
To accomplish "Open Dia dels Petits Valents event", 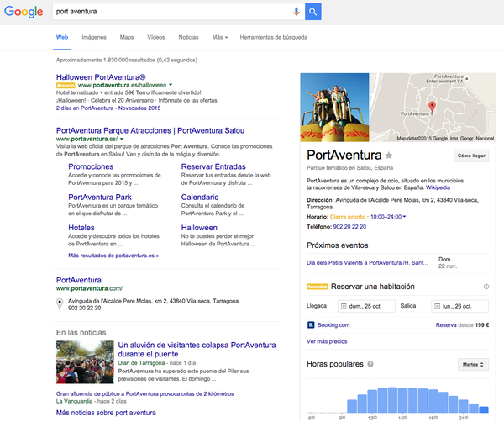I will 367,263.
